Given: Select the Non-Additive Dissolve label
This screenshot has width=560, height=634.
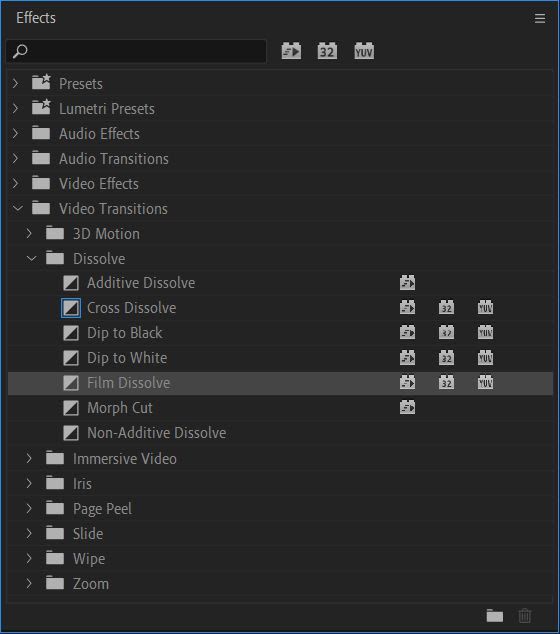Looking at the screenshot, I should pos(157,433).
